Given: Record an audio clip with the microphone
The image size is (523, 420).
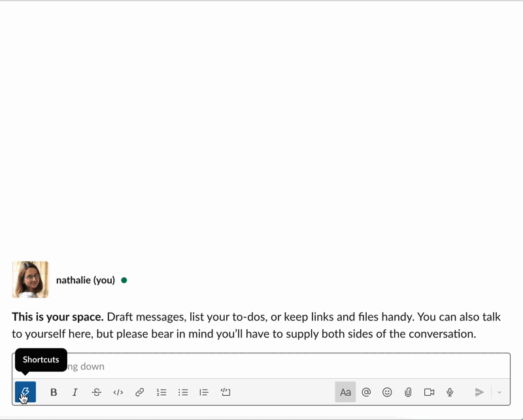Looking at the screenshot, I should click(450, 392).
